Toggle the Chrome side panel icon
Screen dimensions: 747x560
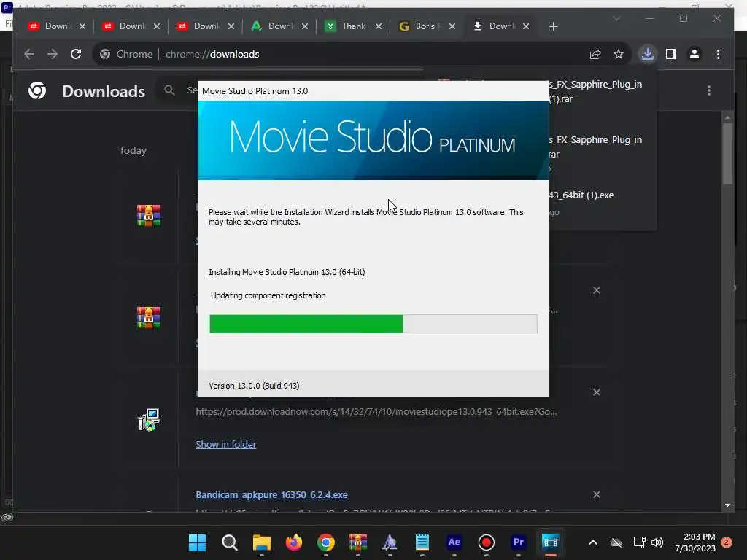tap(671, 54)
